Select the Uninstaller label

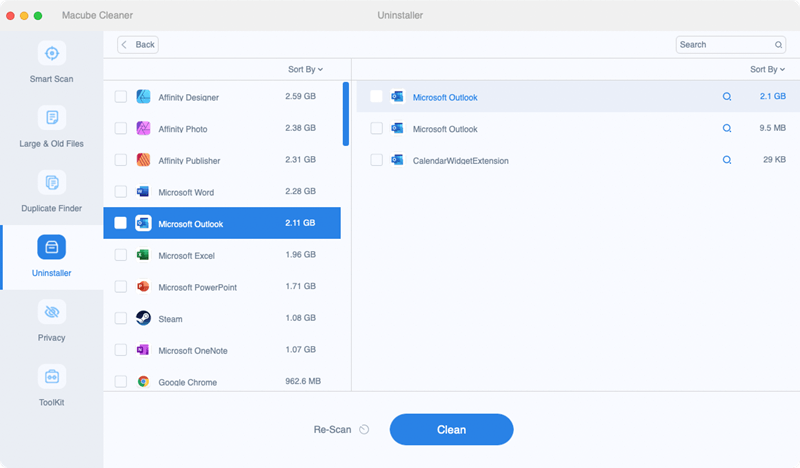click(52, 273)
